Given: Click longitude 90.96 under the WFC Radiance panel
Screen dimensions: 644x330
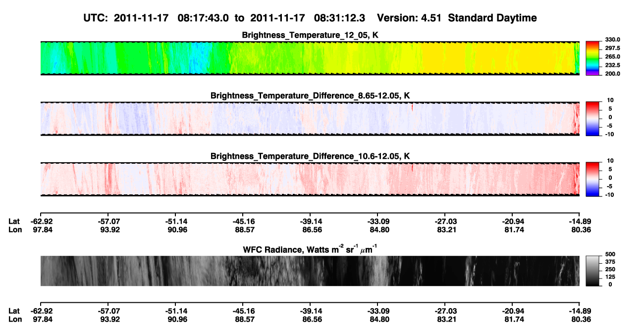Looking at the screenshot, I should (176, 320).
